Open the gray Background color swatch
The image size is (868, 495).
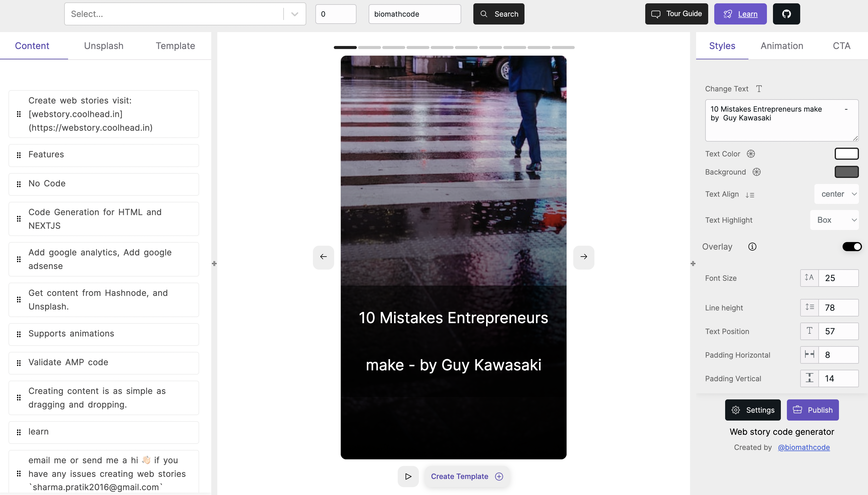[x=847, y=172]
